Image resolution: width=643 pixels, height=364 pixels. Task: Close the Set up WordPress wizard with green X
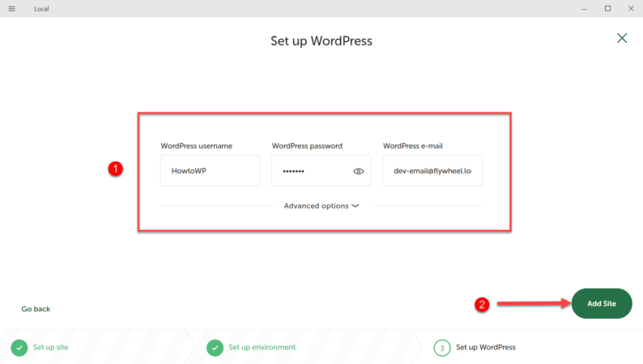[622, 38]
